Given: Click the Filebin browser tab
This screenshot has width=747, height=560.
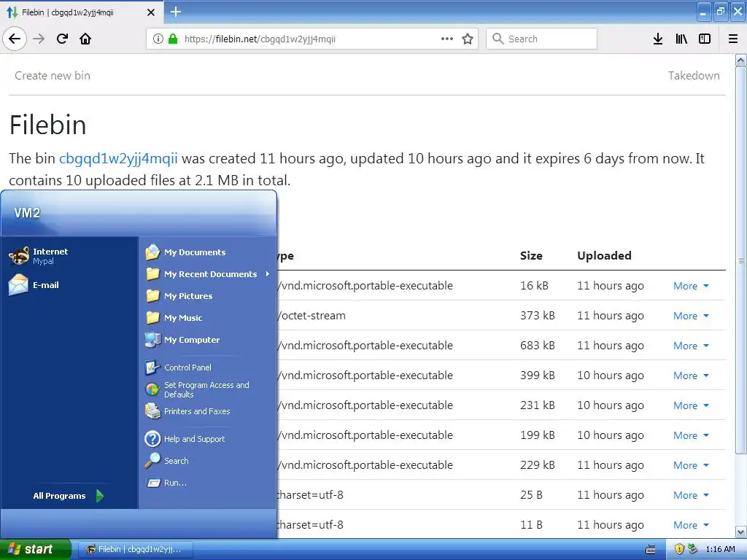Looking at the screenshot, I should pyautogui.click(x=82, y=12).
